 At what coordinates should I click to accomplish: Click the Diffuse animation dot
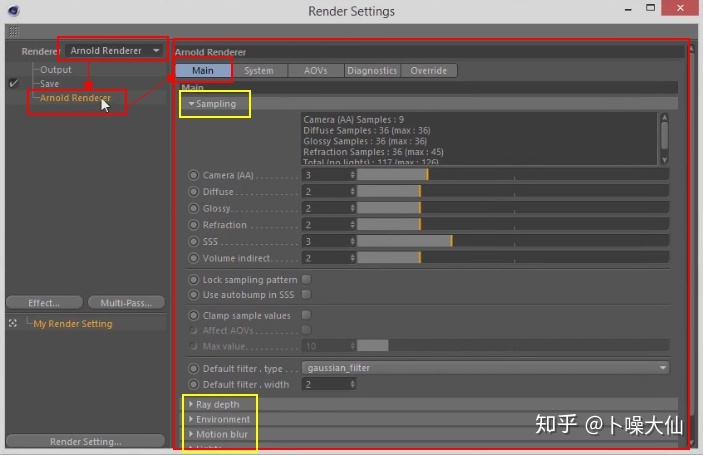[193, 191]
